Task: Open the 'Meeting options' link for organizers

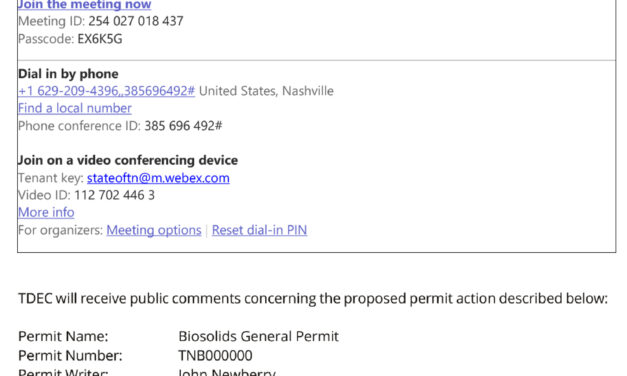Action: tap(154, 230)
